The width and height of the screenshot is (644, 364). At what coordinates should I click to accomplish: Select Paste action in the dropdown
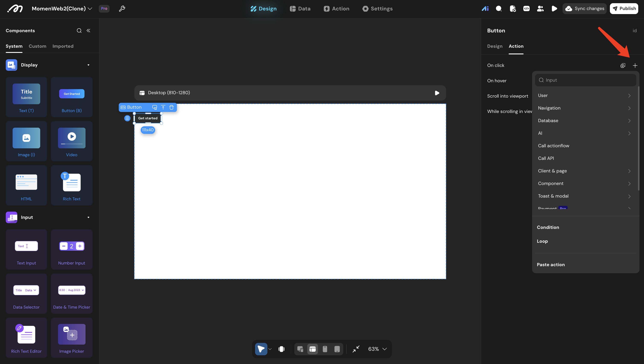pyautogui.click(x=550, y=264)
